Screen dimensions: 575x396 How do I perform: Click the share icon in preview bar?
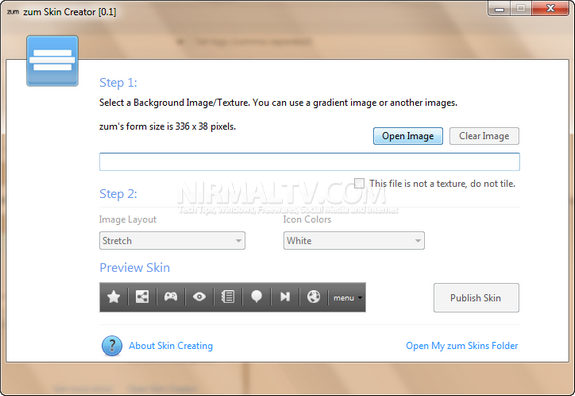tap(142, 297)
